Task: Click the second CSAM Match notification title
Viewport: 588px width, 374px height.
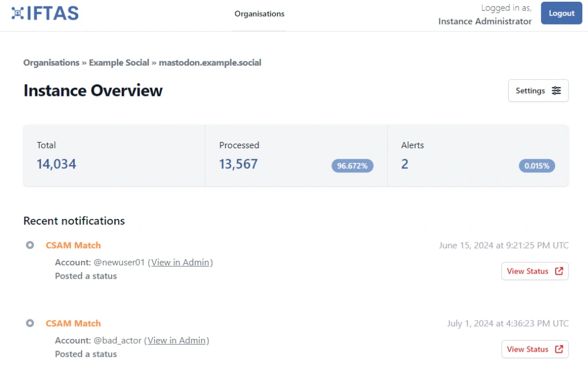Action: tap(73, 323)
